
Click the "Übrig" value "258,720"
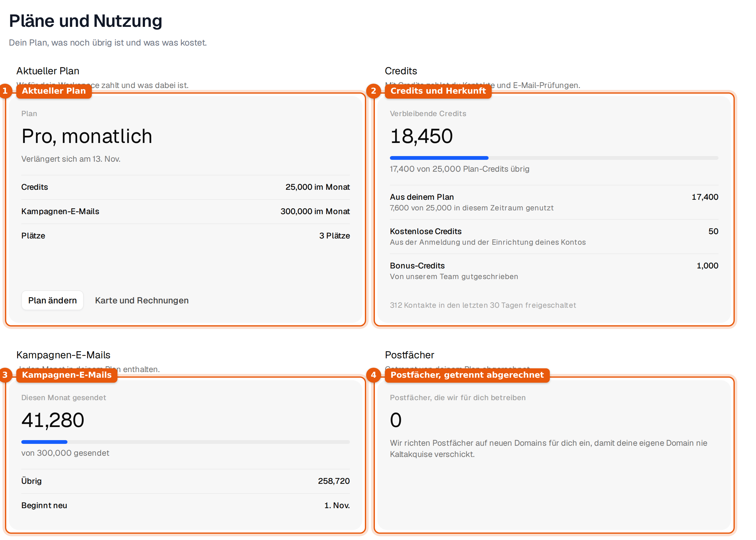[x=334, y=481]
